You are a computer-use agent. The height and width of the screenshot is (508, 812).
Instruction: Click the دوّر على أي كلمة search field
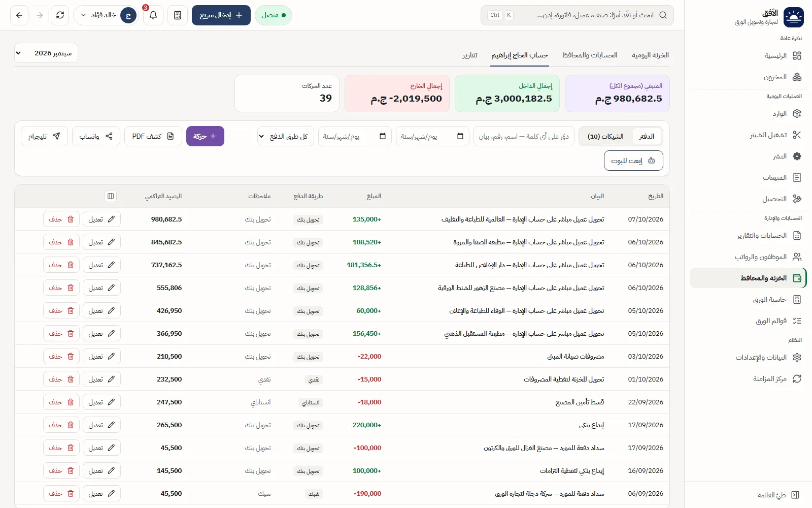coord(524,136)
